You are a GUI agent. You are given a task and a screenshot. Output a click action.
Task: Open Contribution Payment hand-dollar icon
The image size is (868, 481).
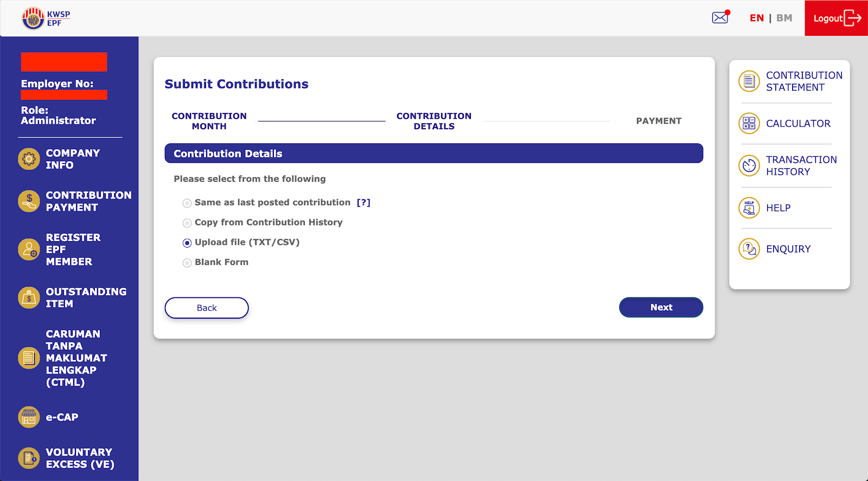pos(29,201)
